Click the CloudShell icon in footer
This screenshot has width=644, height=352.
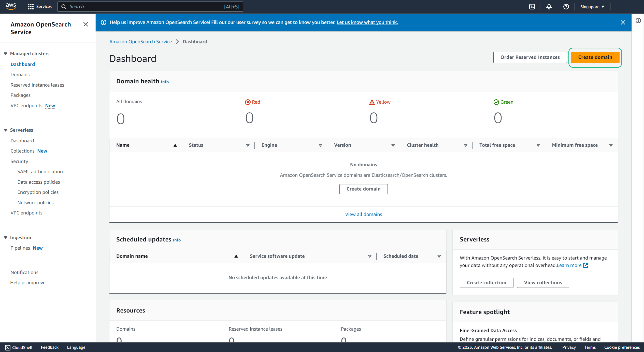[8, 347]
